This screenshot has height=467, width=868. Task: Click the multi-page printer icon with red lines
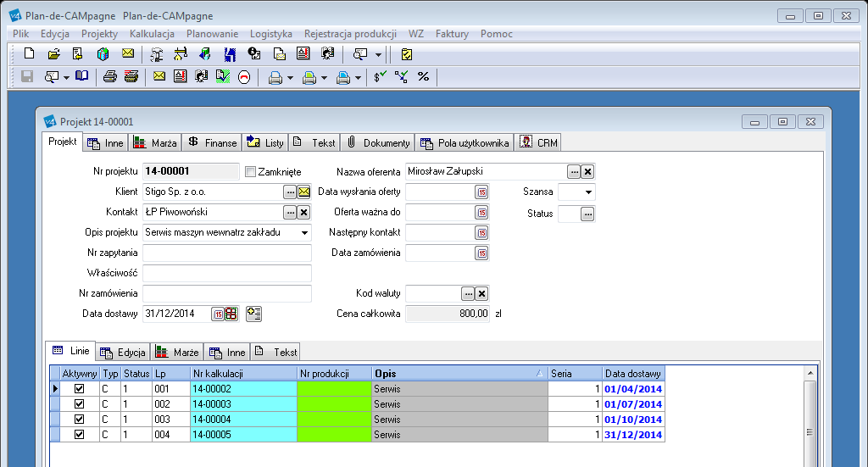(131, 76)
